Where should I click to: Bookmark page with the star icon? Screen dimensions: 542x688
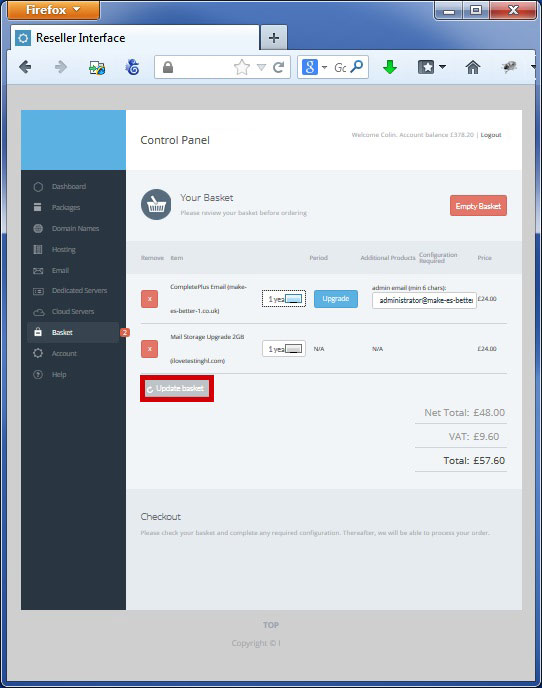pyautogui.click(x=242, y=67)
